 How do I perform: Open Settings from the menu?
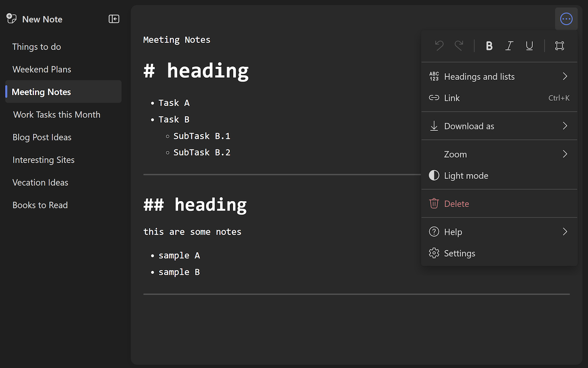tap(459, 253)
